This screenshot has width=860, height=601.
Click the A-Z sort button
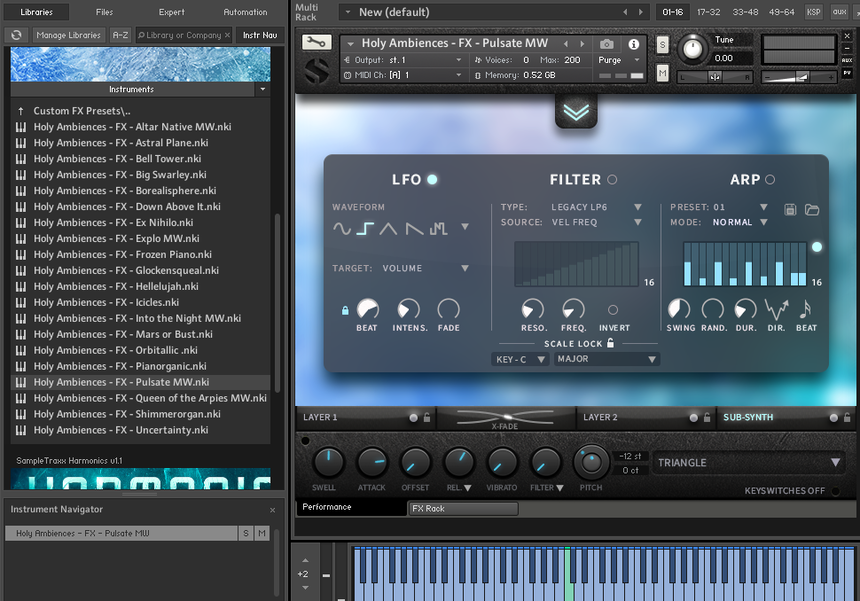click(120, 35)
